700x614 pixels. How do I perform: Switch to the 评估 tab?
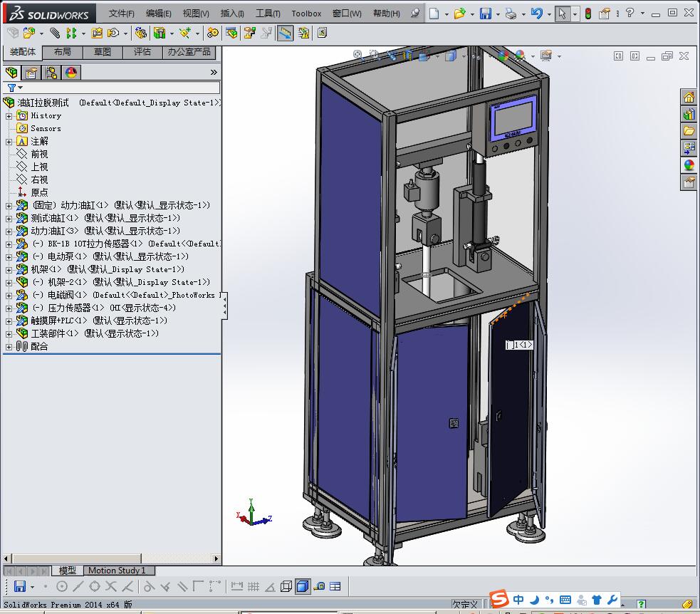(x=142, y=52)
